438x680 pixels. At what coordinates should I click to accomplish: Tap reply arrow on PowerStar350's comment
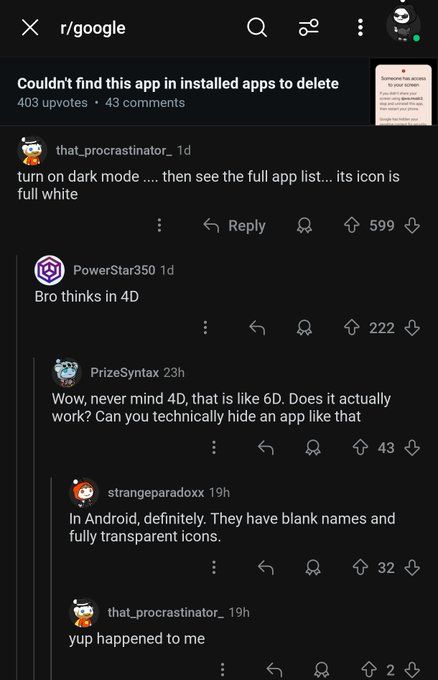(x=257, y=328)
